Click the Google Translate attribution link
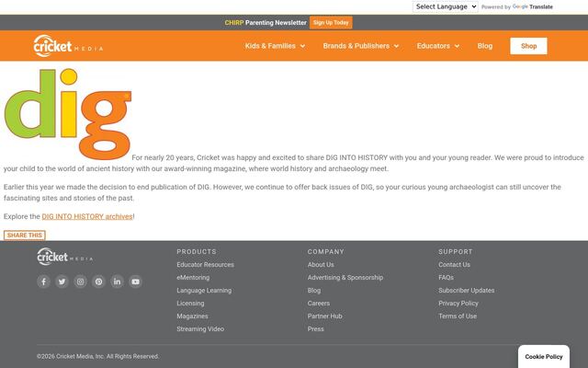Viewport: 588px width, 368px height. [x=533, y=6]
